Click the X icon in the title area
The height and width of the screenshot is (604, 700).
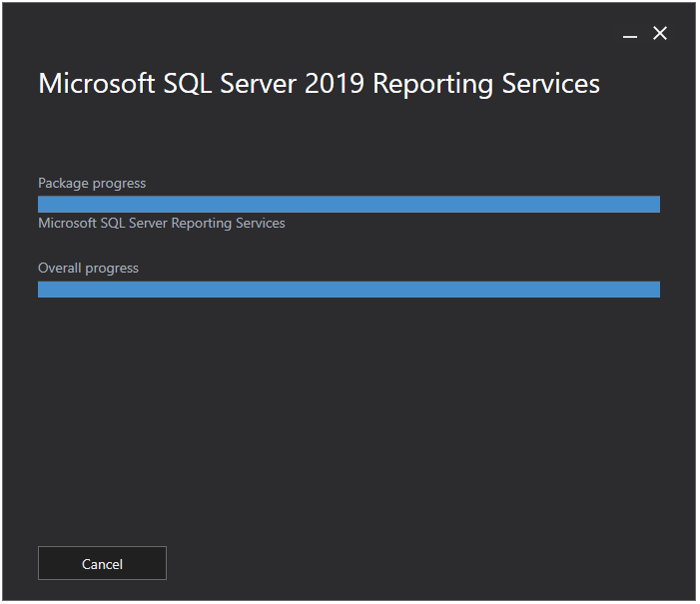coord(660,34)
